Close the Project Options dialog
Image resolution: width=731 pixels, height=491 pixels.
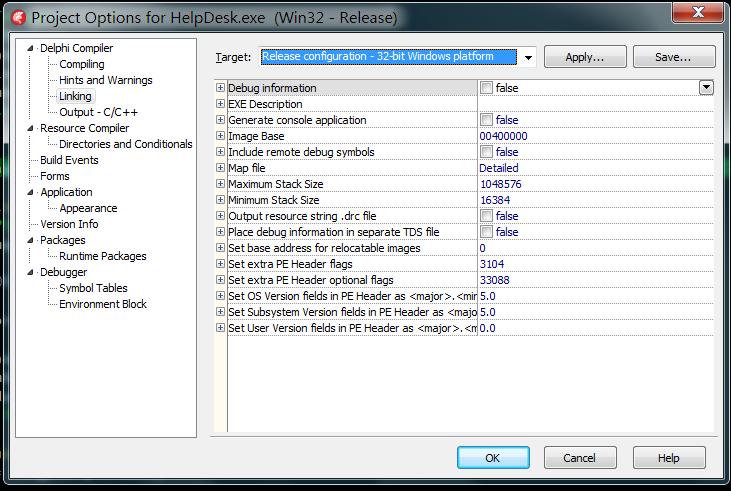[697, 12]
